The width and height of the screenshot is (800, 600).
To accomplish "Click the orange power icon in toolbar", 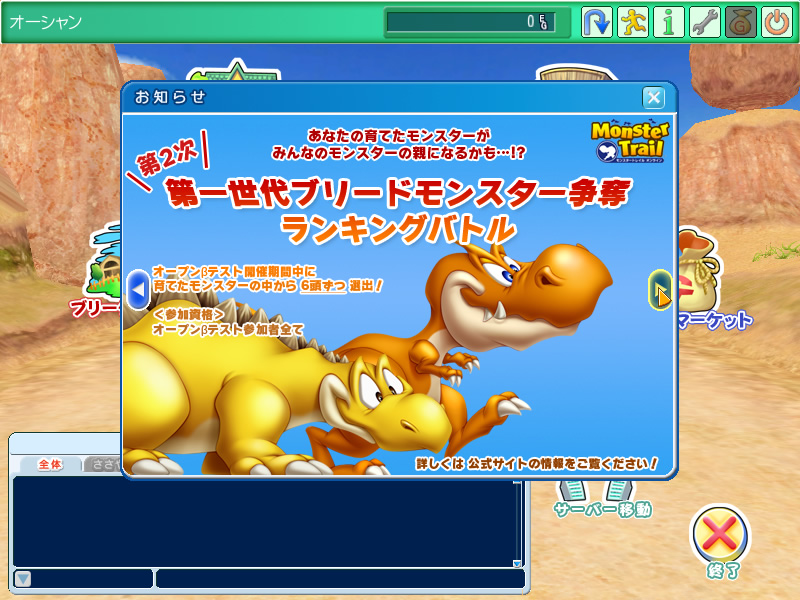I will (x=777, y=22).
